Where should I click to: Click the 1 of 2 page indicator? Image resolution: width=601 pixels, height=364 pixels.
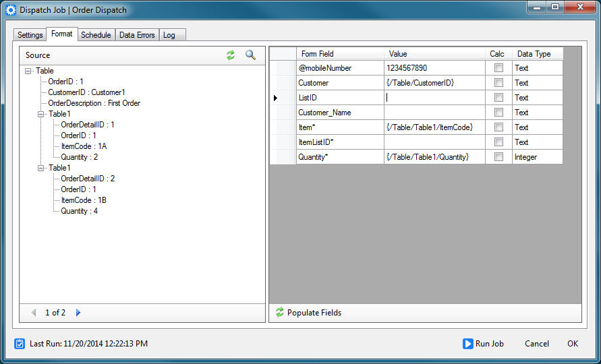55,313
